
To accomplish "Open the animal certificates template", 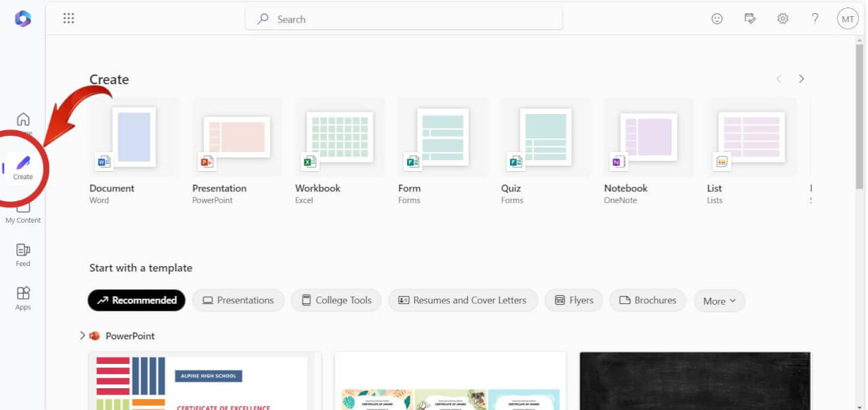I will pos(450,381).
